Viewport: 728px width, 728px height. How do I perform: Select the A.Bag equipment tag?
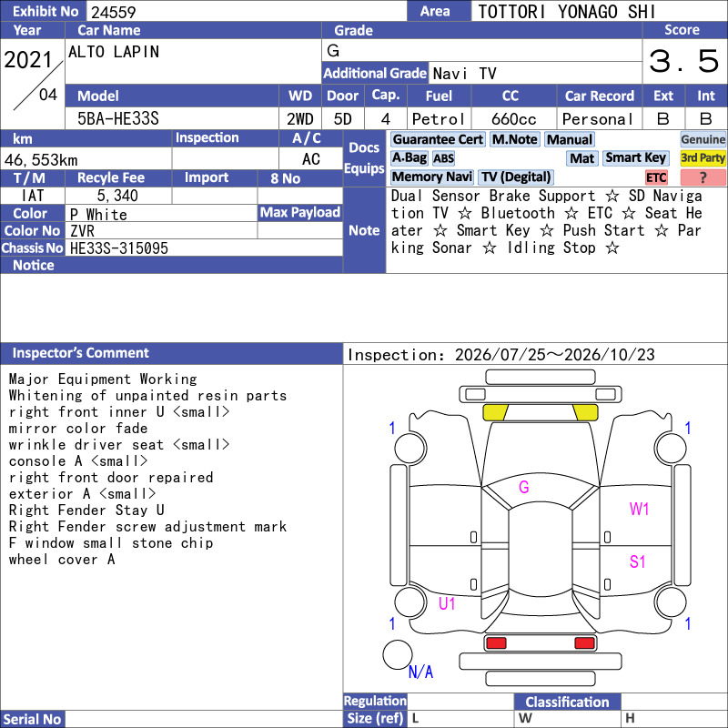click(x=409, y=157)
